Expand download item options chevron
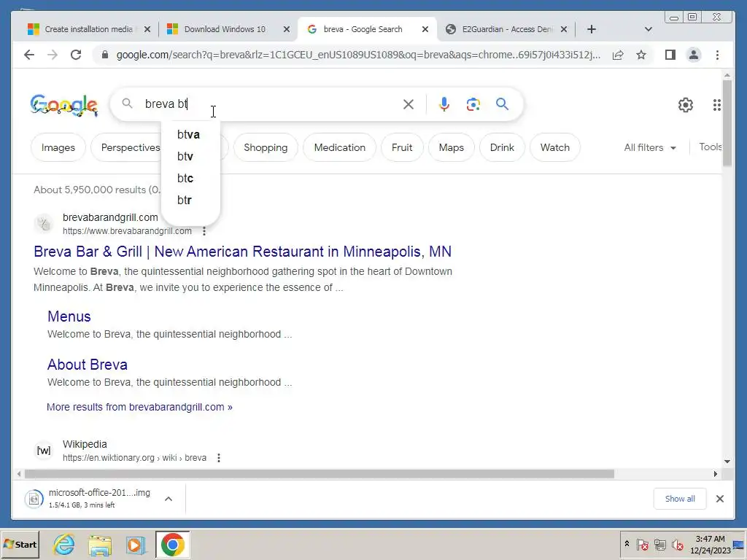 (x=169, y=499)
